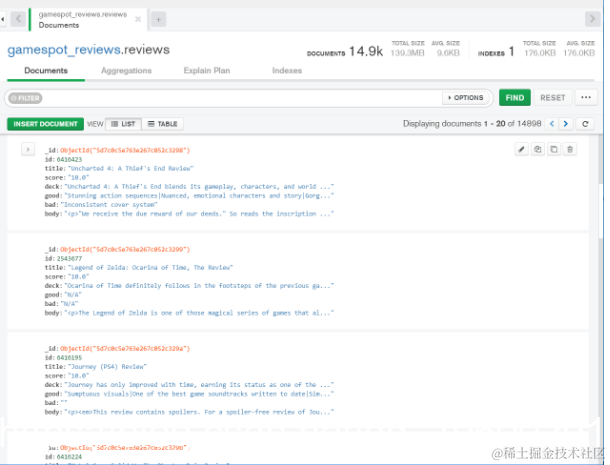Open the Aggregations tab
The image size is (610, 465).
126,71
